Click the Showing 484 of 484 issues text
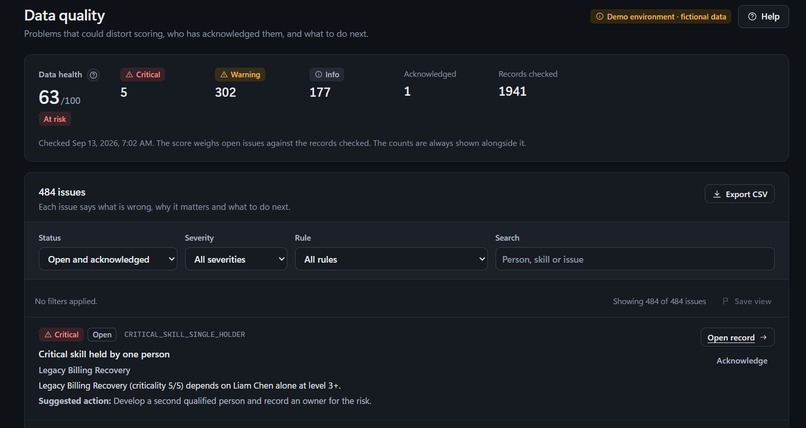This screenshot has height=428, width=806. pyautogui.click(x=659, y=302)
